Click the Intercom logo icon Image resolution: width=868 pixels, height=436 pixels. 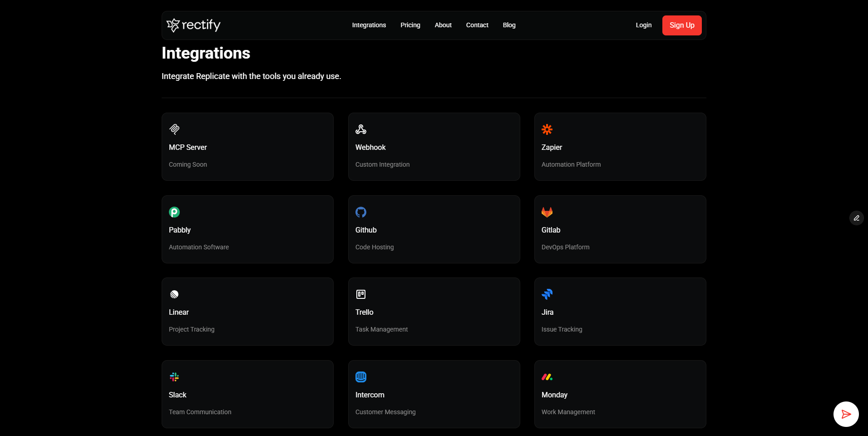coord(361,377)
